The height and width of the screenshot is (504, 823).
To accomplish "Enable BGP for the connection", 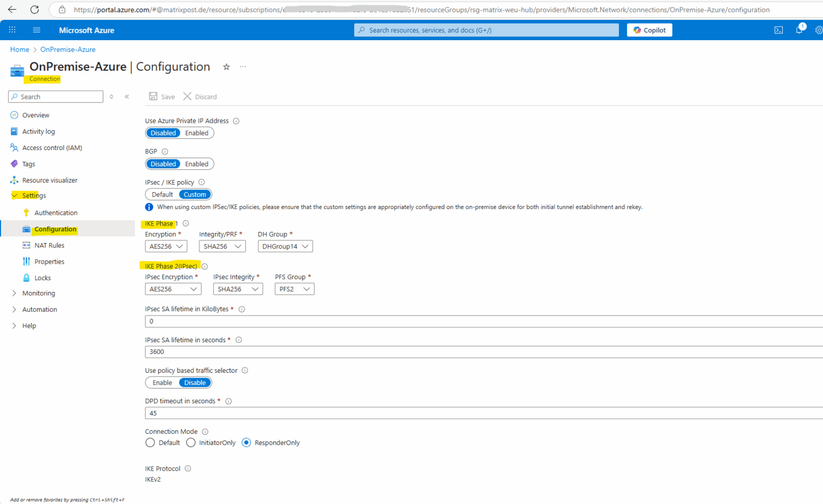I will coord(196,164).
